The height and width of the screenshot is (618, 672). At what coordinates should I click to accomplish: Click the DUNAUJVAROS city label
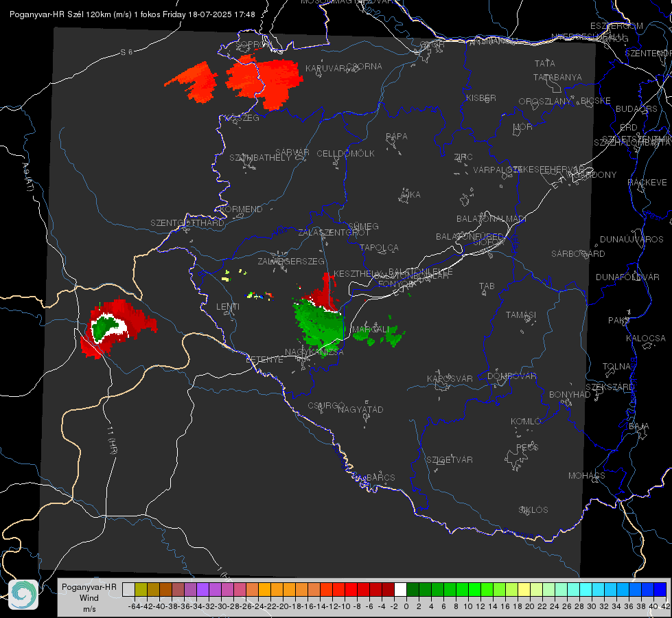632,240
